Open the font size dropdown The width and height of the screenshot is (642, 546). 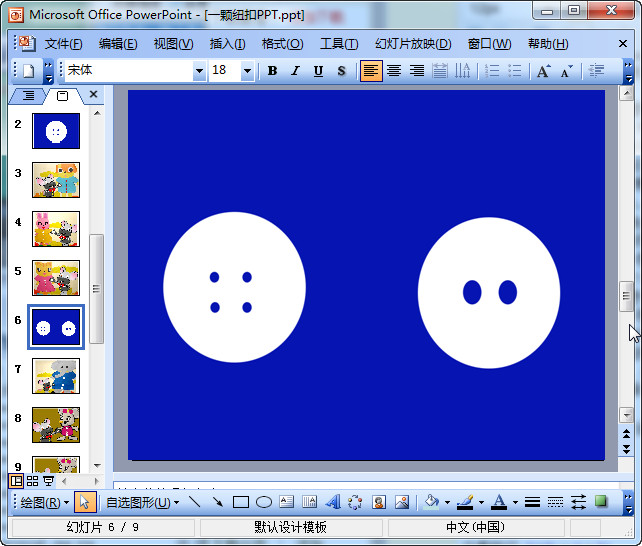[x=247, y=71]
